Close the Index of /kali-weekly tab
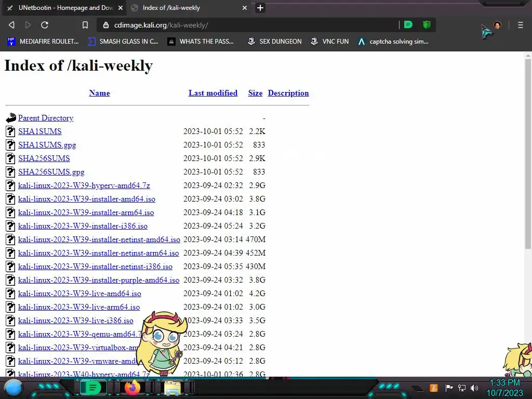The image size is (532, 399). 245,8
